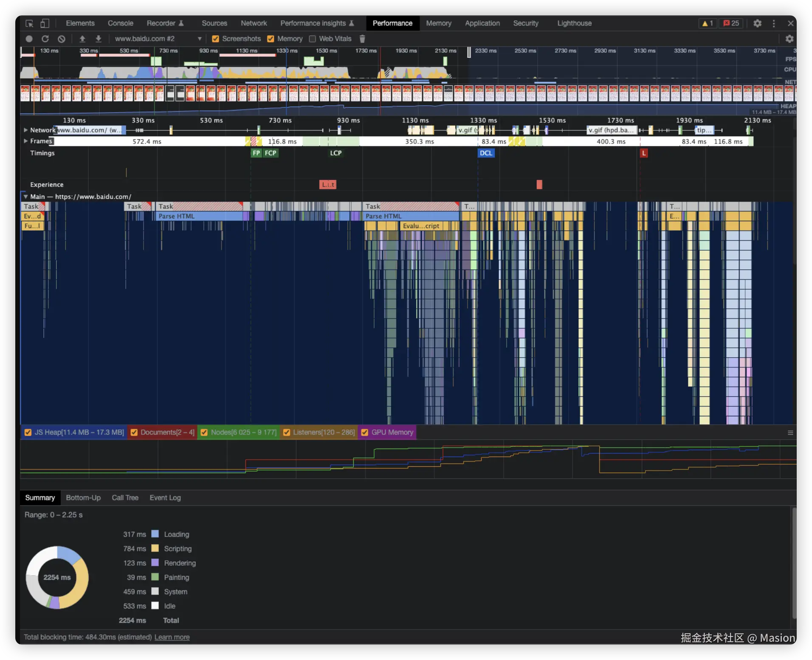Screen dimensions: 812x660
Task: Click the overview range selection handle
Action: pos(469,52)
